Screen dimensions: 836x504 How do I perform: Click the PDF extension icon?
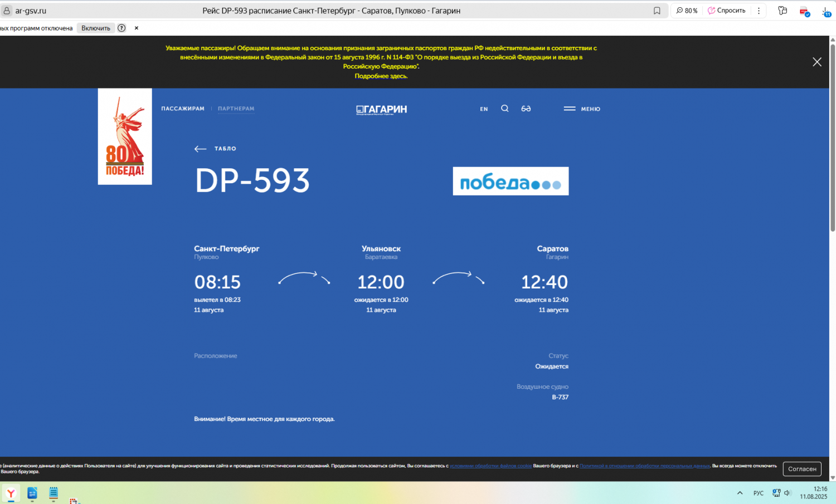804,11
